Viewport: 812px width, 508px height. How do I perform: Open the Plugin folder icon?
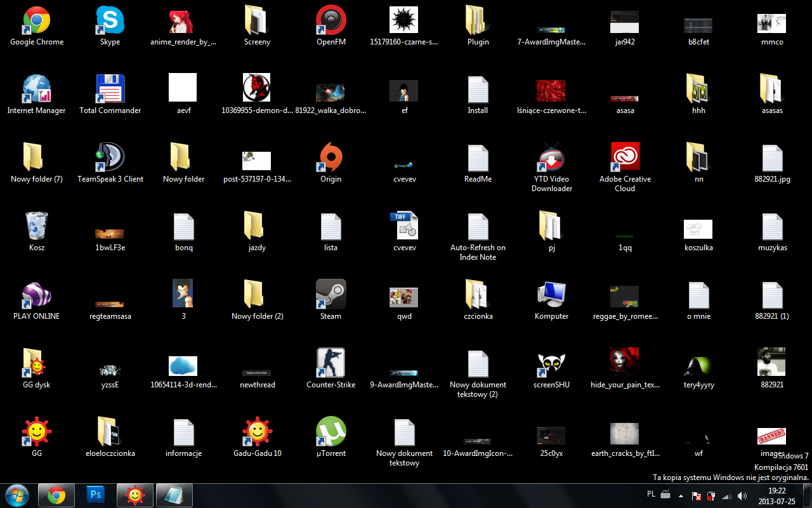[478, 21]
